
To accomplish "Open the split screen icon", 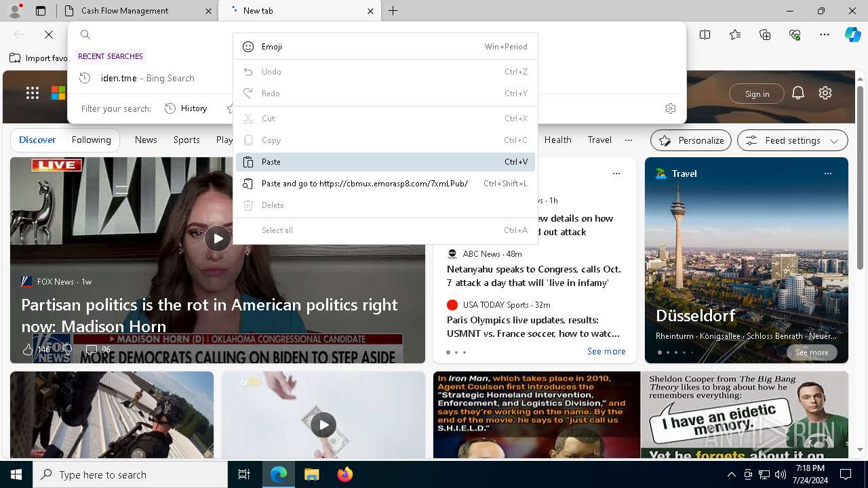I will coord(705,35).
